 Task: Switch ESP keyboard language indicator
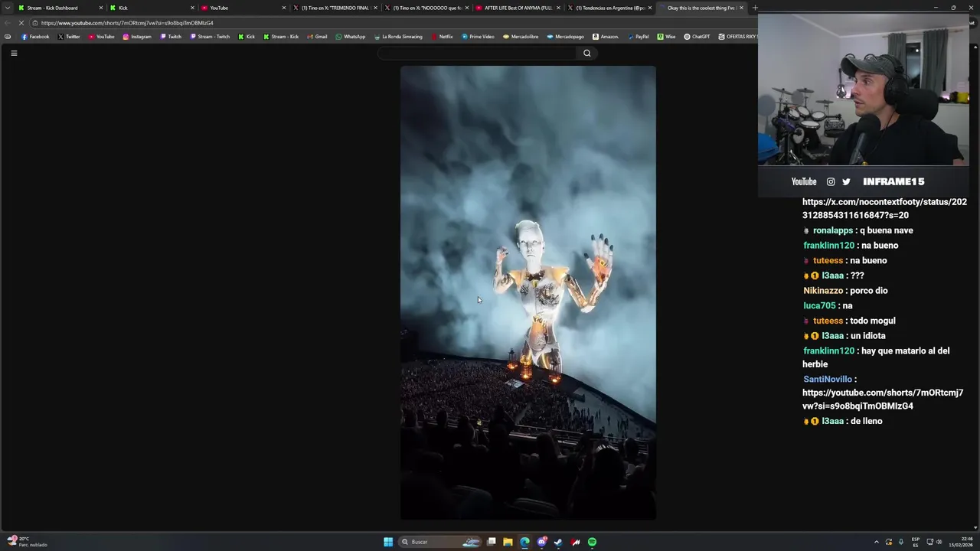tap(916, 542)
